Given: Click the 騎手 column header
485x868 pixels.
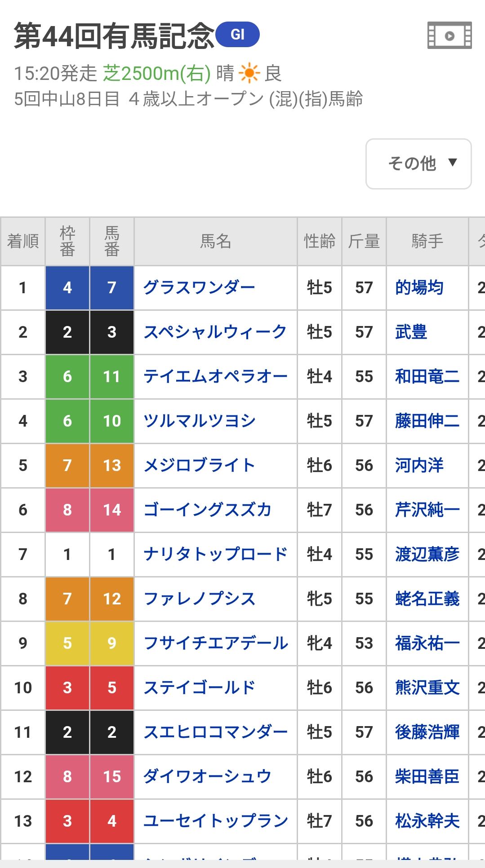Looking at the screenshot, I should (x=427, y=241).
